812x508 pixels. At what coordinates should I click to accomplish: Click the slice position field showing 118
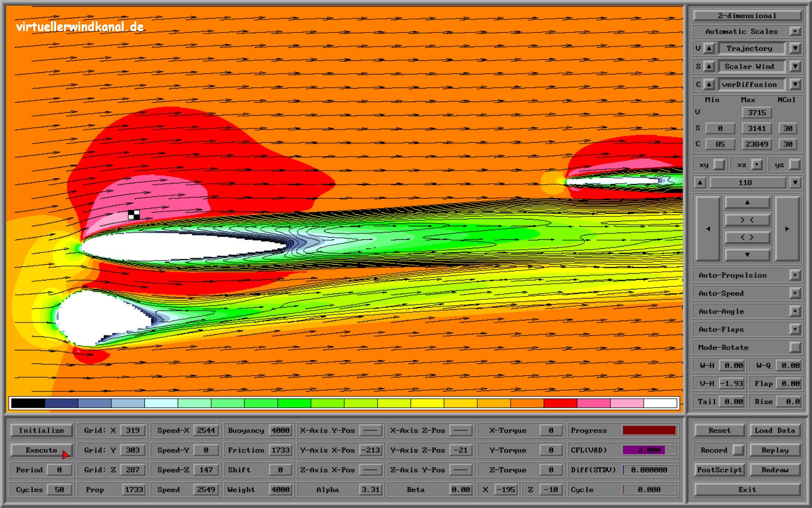747,183
